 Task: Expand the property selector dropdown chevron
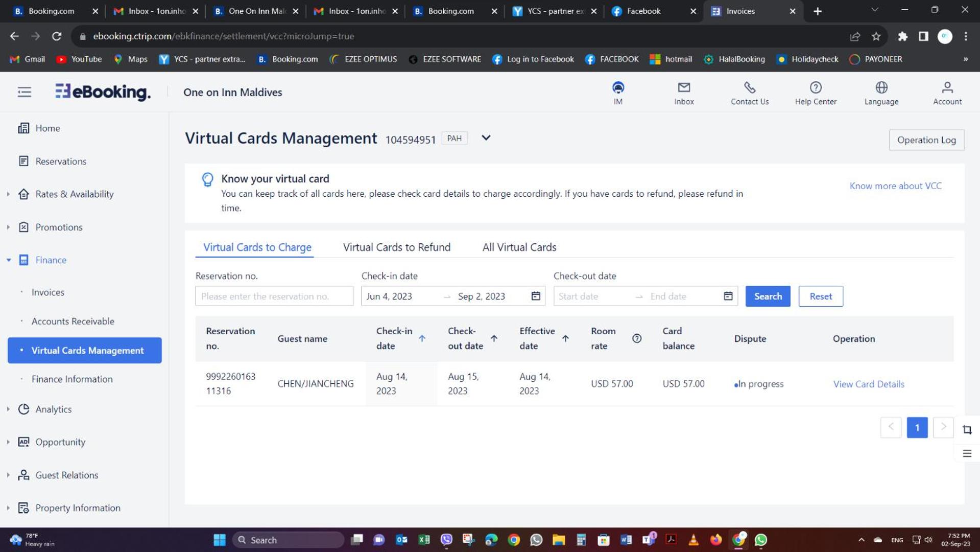(486, 138)
